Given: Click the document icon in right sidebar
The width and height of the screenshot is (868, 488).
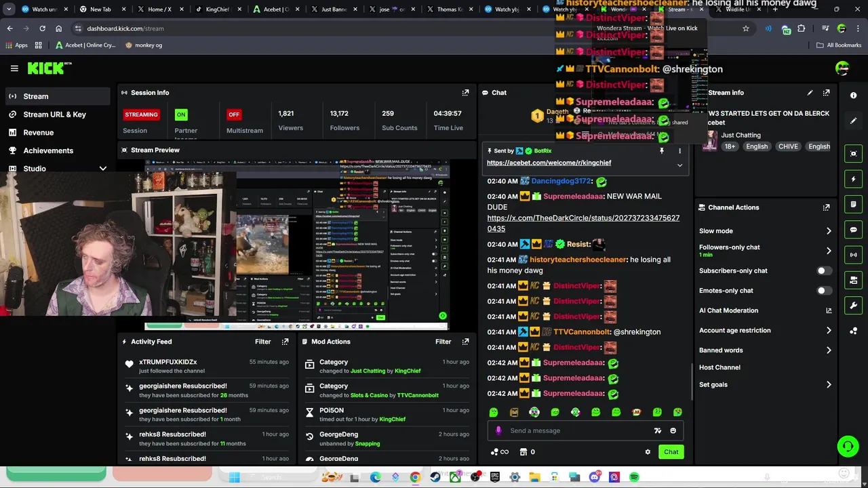Looking at the screenshot, I should (x=854, y=204).
